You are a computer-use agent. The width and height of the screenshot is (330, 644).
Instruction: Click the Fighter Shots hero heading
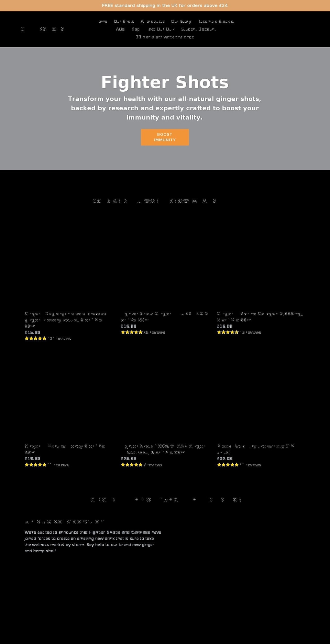tap(165, 82)
